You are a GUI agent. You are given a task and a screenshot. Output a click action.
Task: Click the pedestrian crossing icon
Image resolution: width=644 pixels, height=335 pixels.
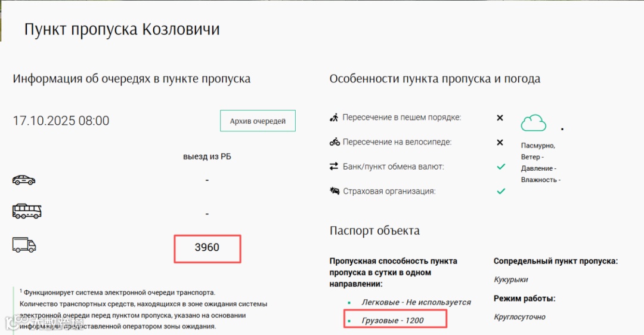pos(334,117)
